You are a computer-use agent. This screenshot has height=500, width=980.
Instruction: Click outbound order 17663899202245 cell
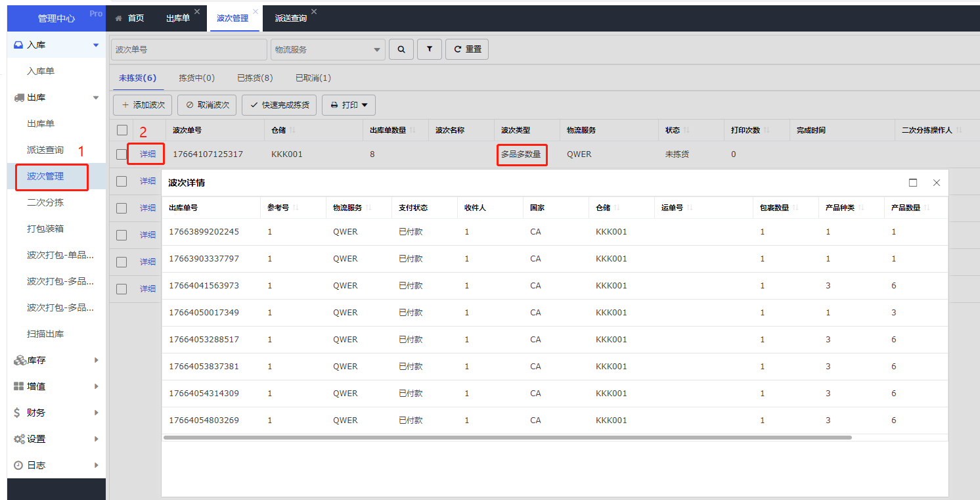[x=204, y=232]
